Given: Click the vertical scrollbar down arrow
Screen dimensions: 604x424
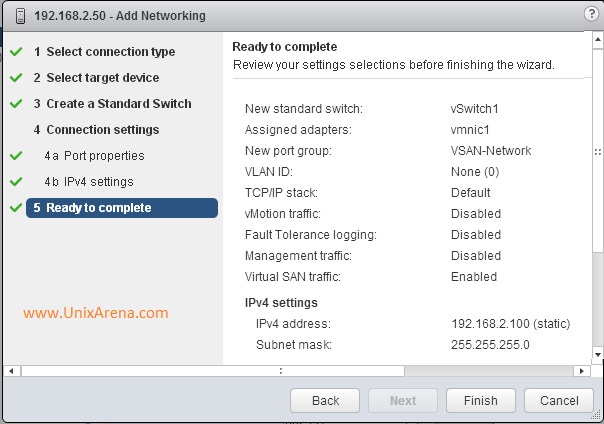Looking at the screenshot, I should (598, 354).
